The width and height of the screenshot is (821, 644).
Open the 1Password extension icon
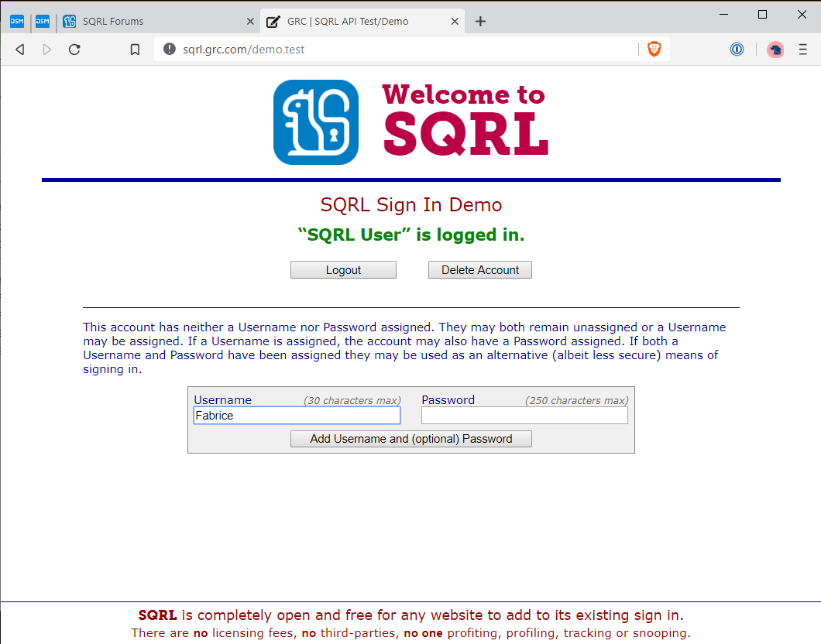point(737,50)
